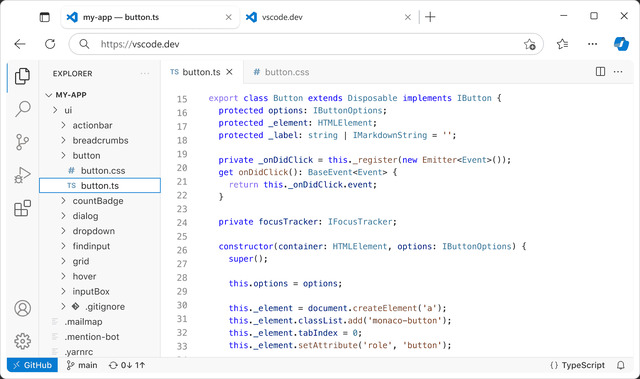
Task: Open the Search view in activity bar
Action: [22, 109]
